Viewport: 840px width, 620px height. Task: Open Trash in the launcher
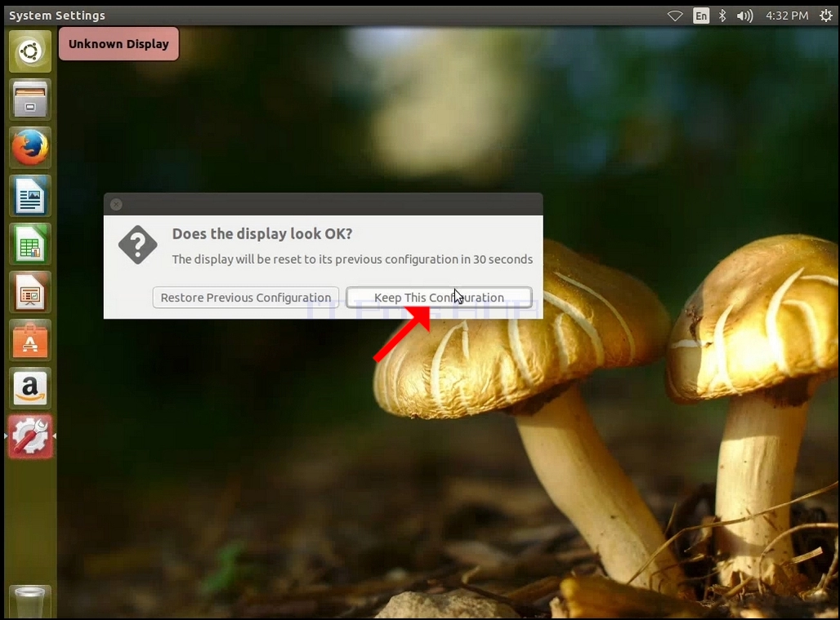coord(30,602)
